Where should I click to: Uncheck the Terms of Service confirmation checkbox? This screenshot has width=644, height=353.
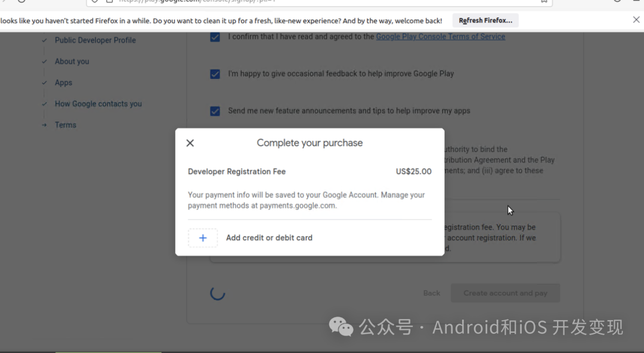tap(215, 37)
